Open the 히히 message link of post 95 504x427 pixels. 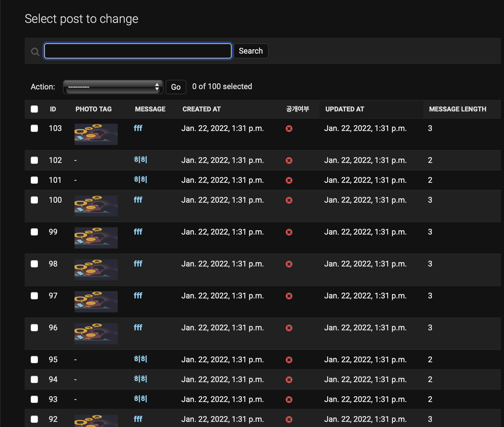[141, 359]
